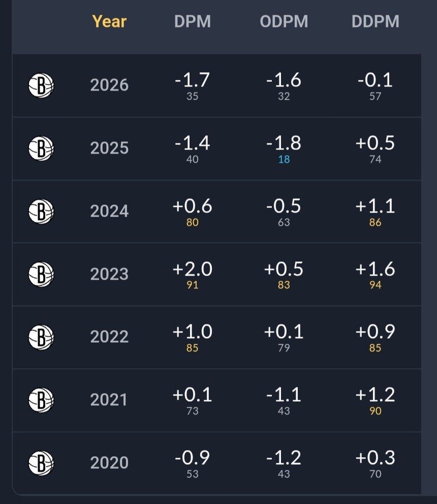The height and width of the screenshot is (504, 437).
Task: Select the 2021 DDPM value +1.2
Action: tap(375, 395)
